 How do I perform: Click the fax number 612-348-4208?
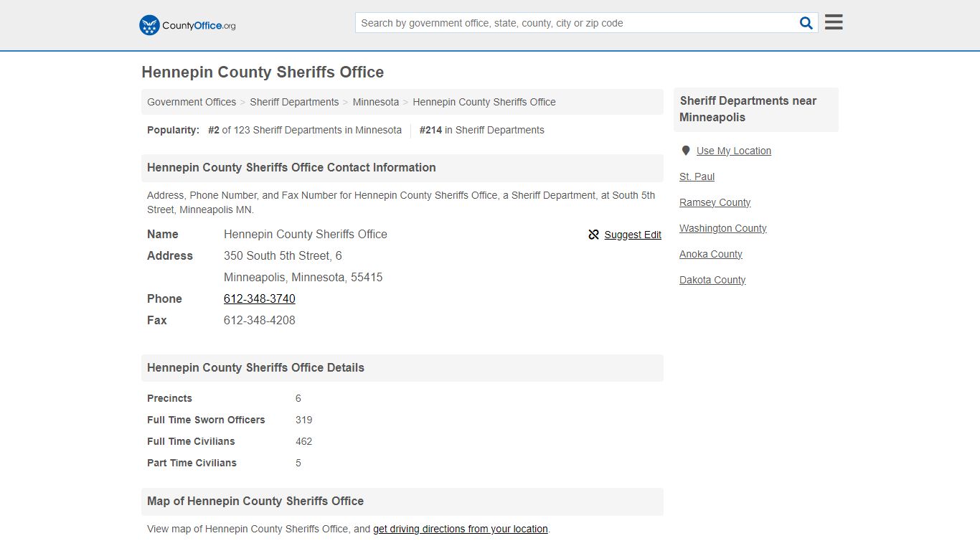pyautogui.click(x=260, y=320)
